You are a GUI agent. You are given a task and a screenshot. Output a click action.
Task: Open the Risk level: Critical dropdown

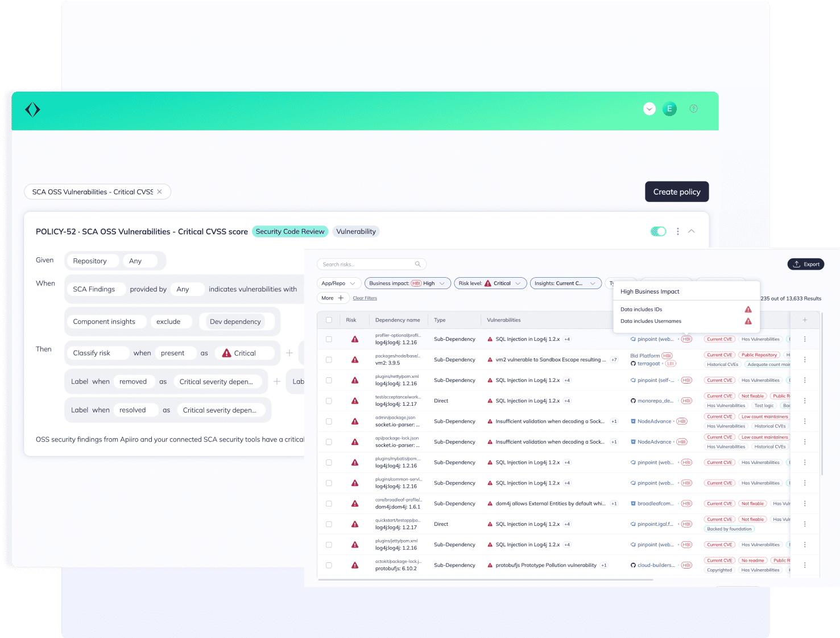tap(490, 283)
